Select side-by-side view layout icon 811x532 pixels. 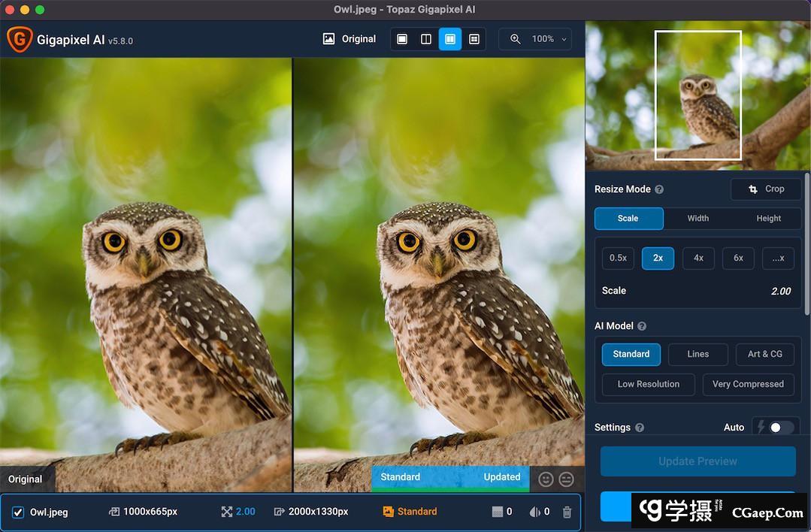coord(450,39)
